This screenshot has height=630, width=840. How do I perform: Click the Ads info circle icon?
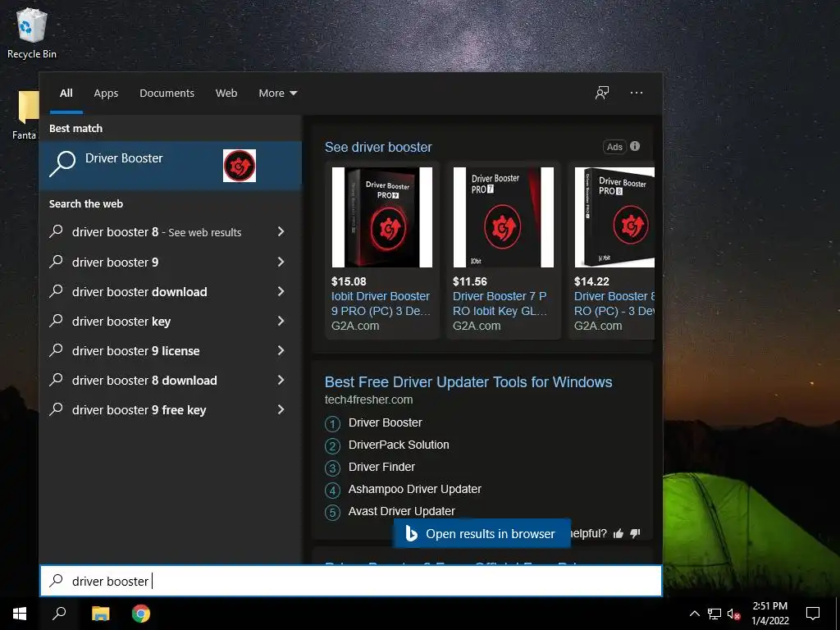click(x=635, y=146)
